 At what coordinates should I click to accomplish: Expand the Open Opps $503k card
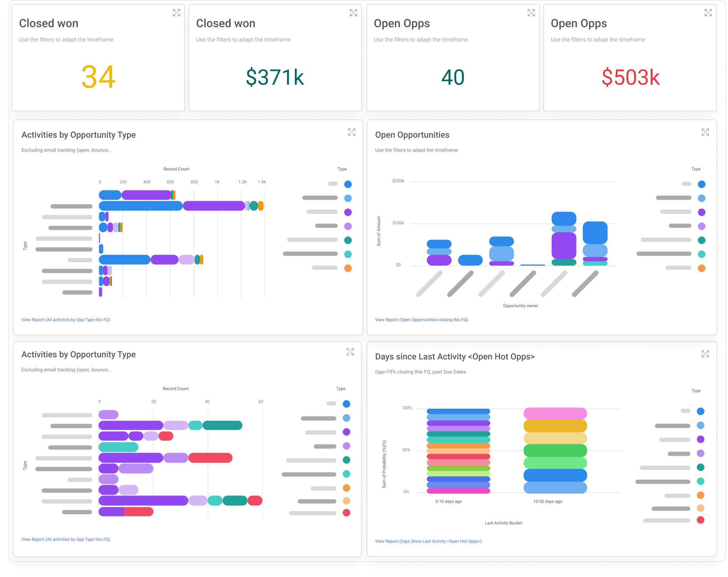coord(708,13)
